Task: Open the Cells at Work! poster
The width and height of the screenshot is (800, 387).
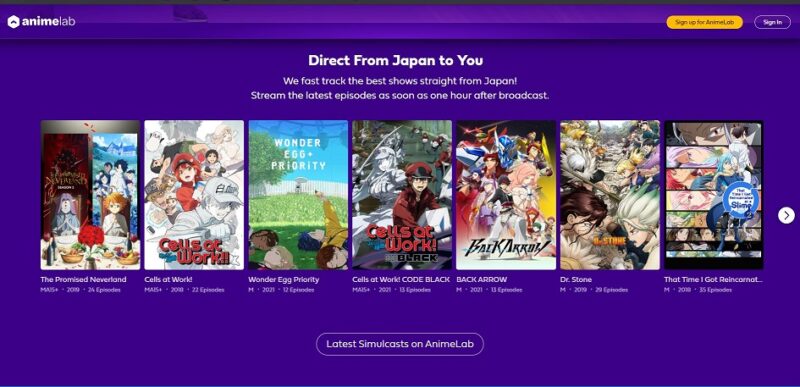Action: 194,195
